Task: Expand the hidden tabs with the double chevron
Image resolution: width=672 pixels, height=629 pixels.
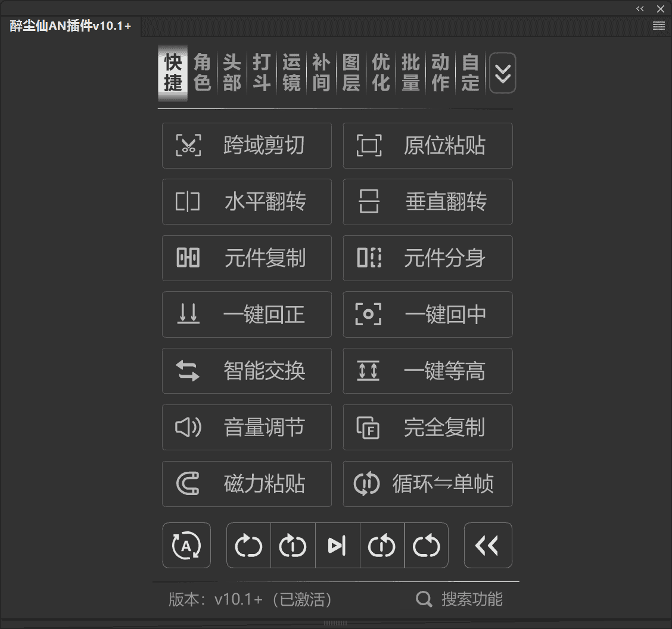Action: coord(502,73)
